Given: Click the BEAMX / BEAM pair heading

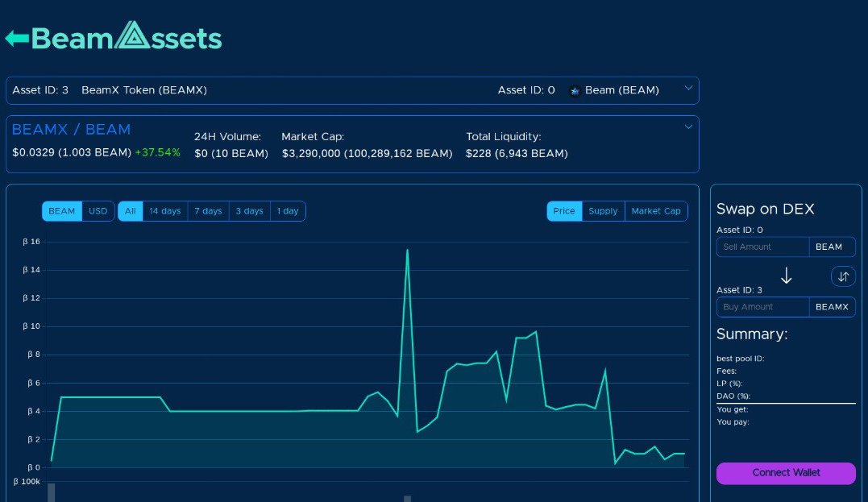Looking at the screenshot, I should tap(72, 130).
